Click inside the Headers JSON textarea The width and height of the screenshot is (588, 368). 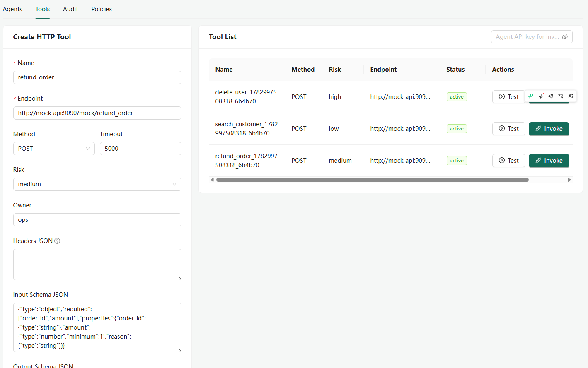point(97,265)
